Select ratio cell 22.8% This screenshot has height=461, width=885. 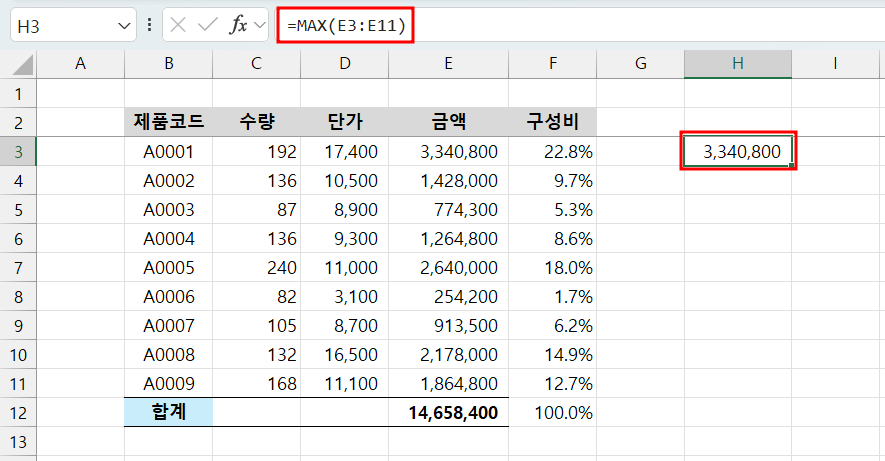pos(553,151)
